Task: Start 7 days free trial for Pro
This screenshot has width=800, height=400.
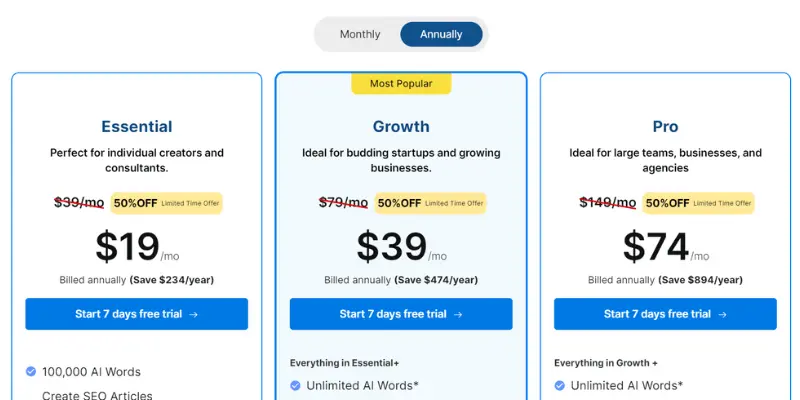Action: pos(665,314)
